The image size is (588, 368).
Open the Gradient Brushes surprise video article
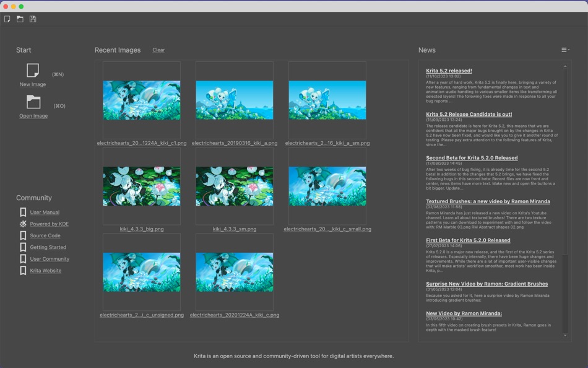pos(486,284)
